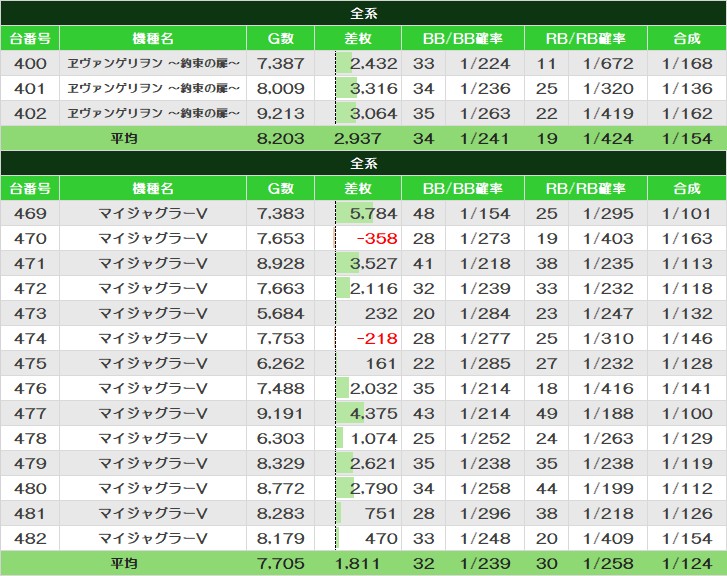This screenshot has height=576, width=727.
Task: Click the 5,784 difference value in row 469
Action: pos(374,214)
